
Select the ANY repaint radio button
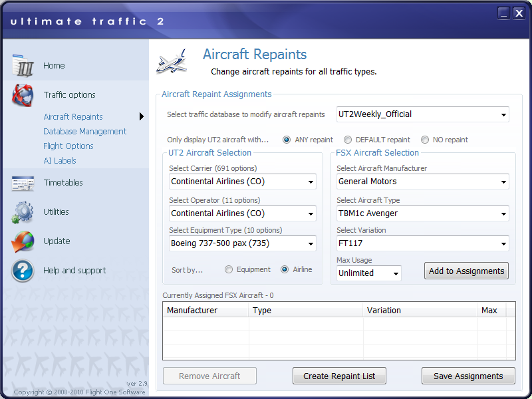coord(287,140)
